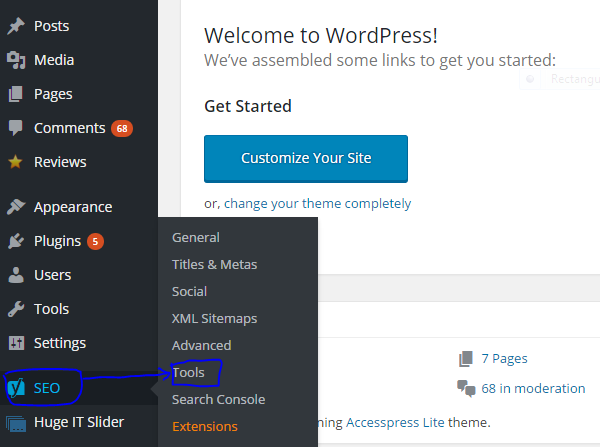Select Search Console submenu entry
Viewport: 600px width, 447px height.
218,400
